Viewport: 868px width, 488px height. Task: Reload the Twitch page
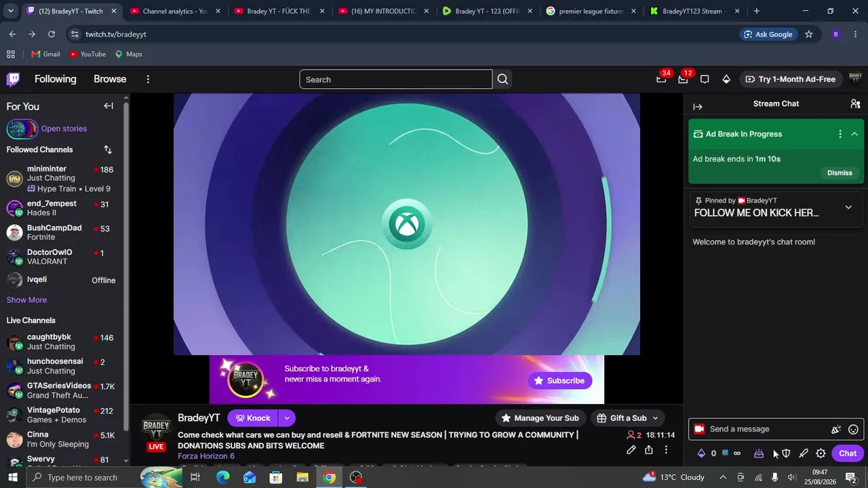pos(52,35)
